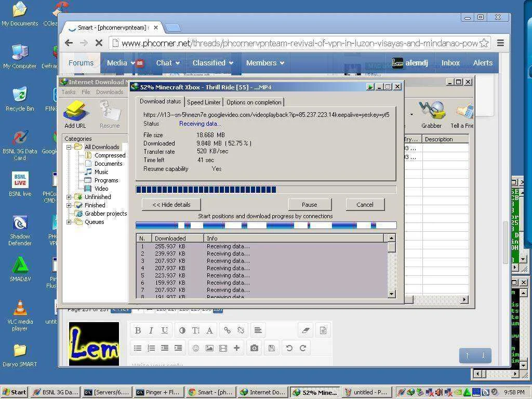Switch to the Speed Limiter tab
This screenshot has height=399, width=532.
click(204, 102)
